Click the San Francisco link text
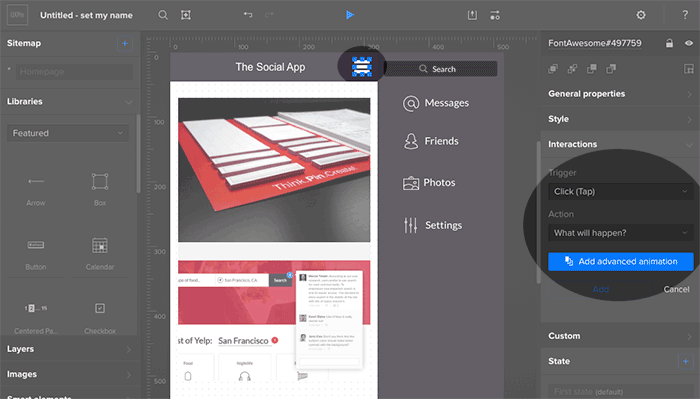Screen dimensions: 700x399 point(243,341)
